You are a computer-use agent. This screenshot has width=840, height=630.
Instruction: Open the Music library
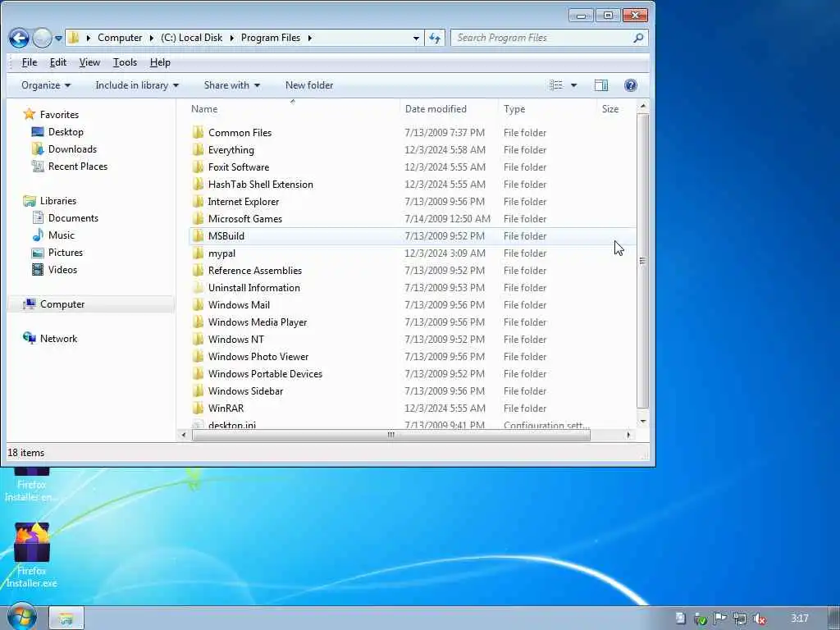point(61,235)
